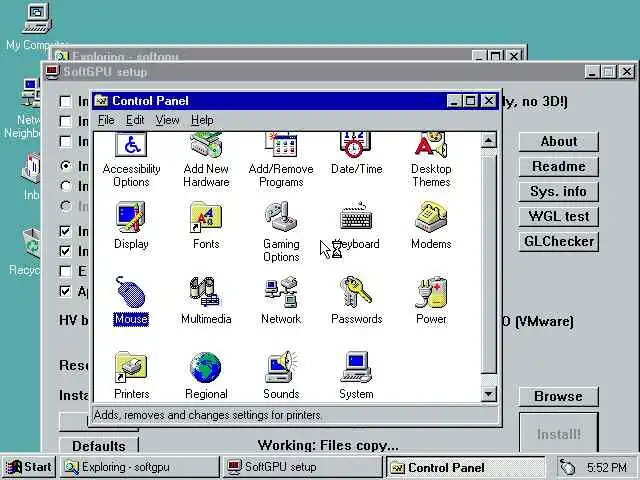The height and width of the screenshot is (480, 640).
Task: Click the Network Neighborhood desktop icon
Action: (x=31, y=93)
